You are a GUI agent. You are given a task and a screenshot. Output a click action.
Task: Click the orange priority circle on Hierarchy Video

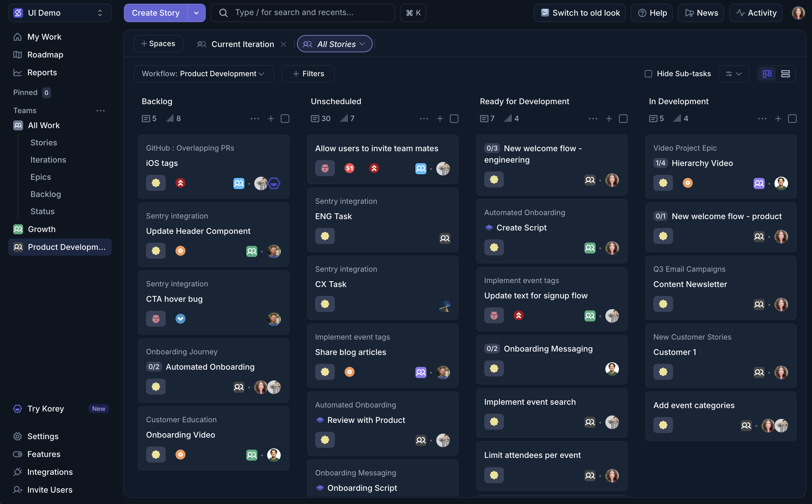point(687,183)
